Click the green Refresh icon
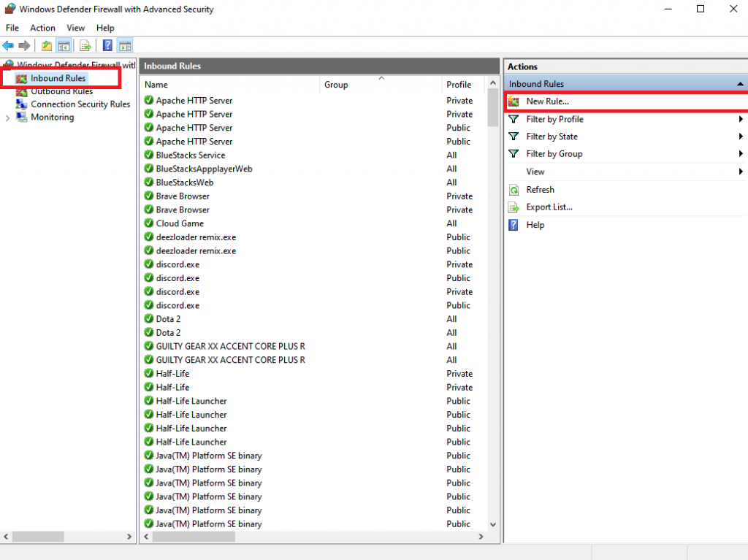This screenshot has width=748, height=560. (x=514, y=190)
